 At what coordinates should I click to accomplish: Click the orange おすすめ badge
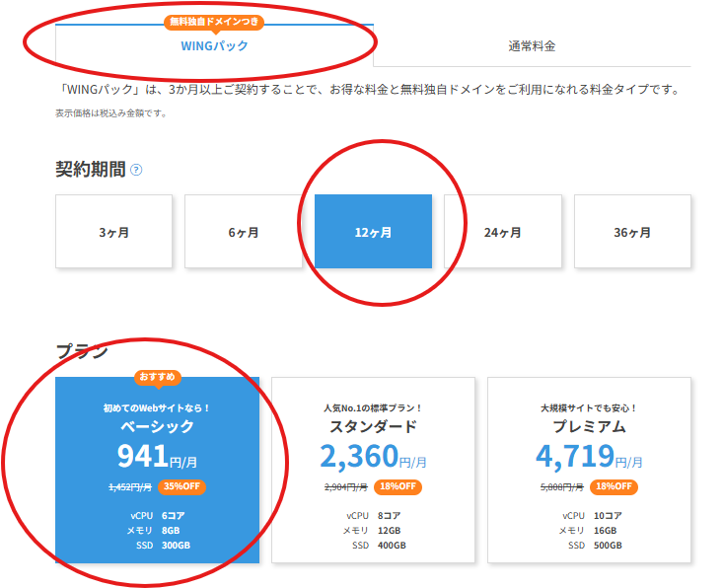click(158, 377)
